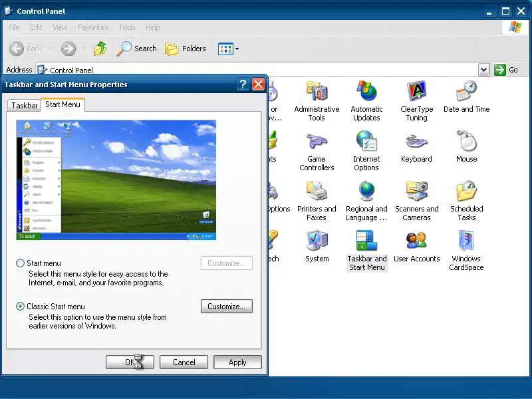Open Internet Options icon
This screenshot has height=399, width=532.
tap(366, 151)
